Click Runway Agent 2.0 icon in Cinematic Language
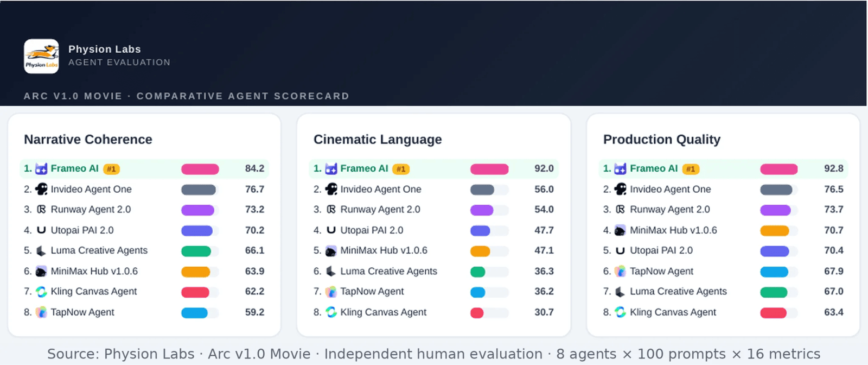 [331, 210]
